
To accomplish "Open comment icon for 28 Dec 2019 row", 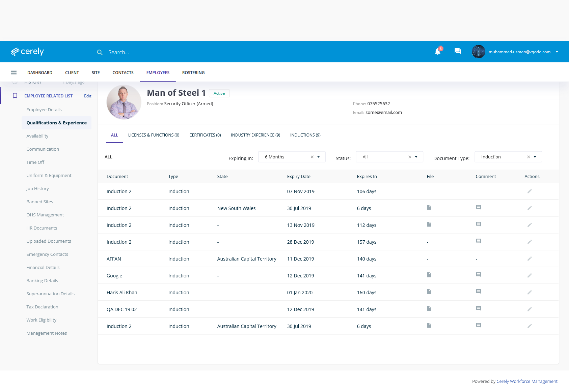I will coord(478,241).
